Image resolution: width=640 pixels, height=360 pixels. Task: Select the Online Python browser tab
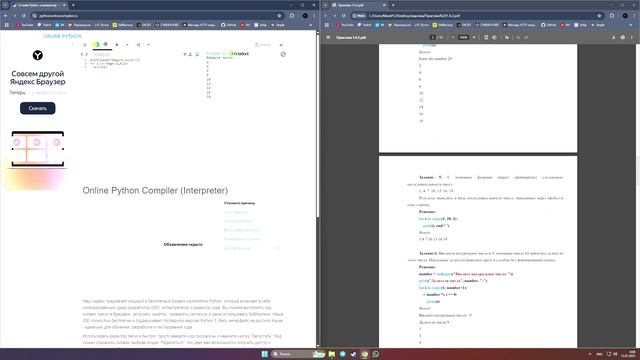[x=38, y=5]
